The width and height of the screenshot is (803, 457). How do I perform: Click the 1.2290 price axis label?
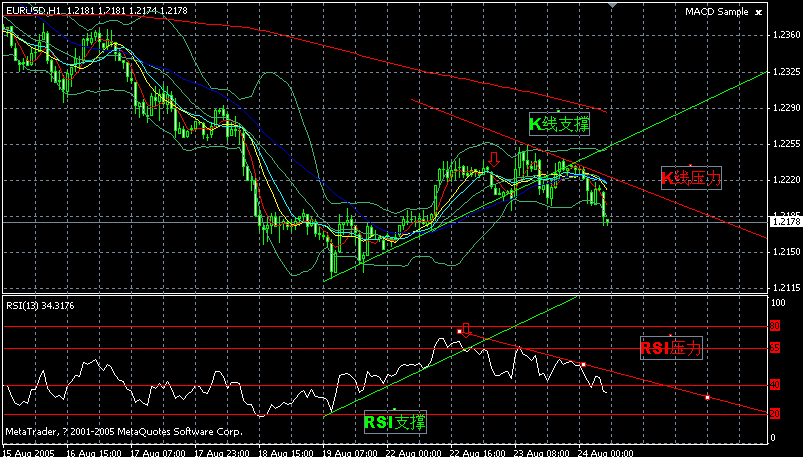click(x=788, y=108)
